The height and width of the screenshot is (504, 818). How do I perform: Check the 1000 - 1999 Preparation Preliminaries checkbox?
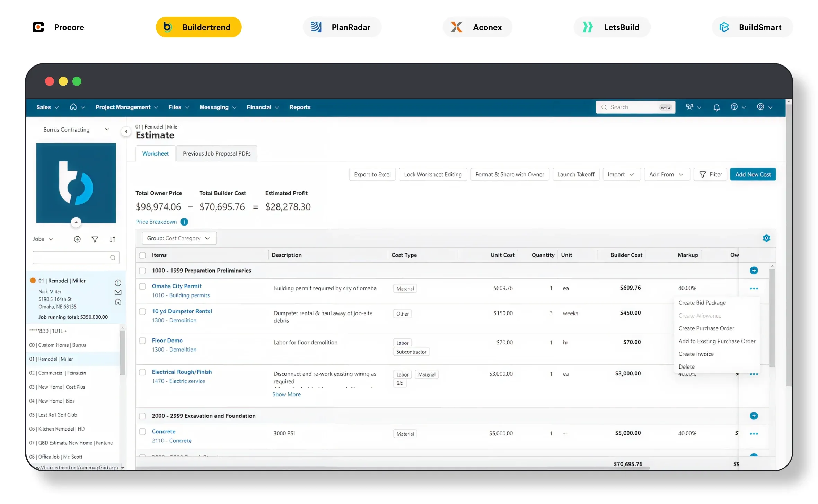(x=142, y=271)
